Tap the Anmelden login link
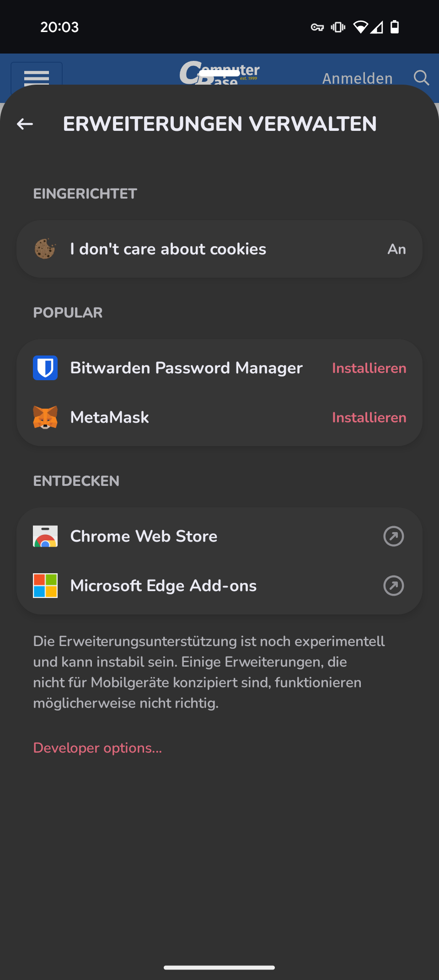The width and height of the screenshot is (439, 980). click(357, 78)
